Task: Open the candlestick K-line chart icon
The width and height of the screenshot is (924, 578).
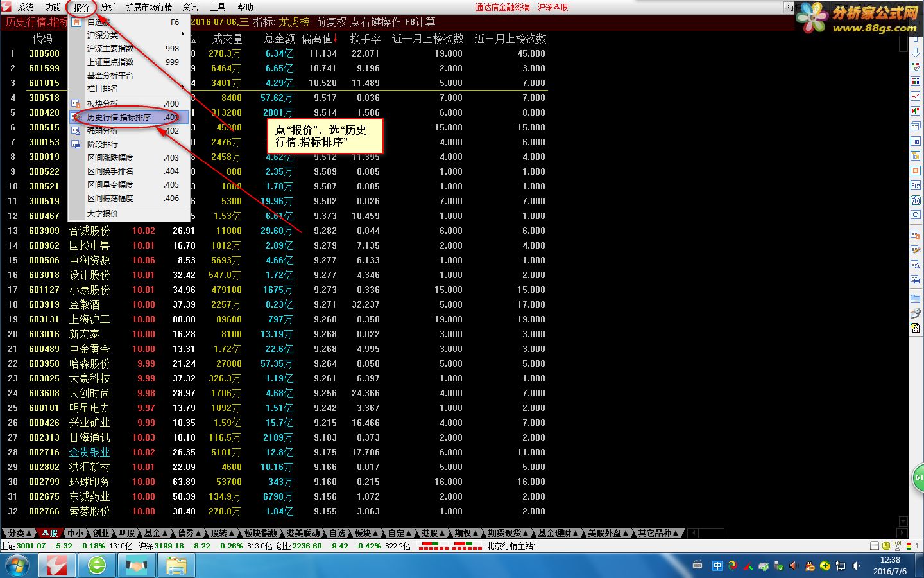Action: [x=916, y=111]
